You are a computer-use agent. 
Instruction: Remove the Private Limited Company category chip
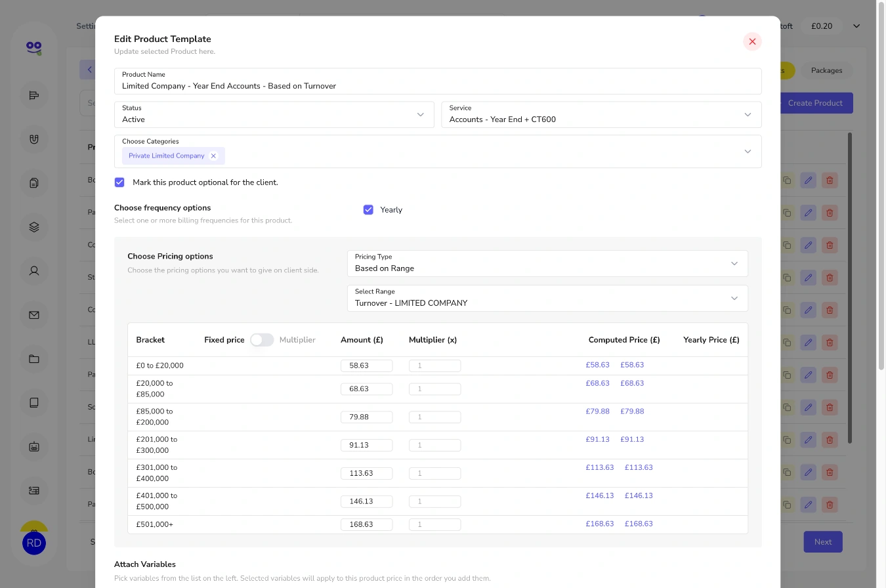point(213,156)
